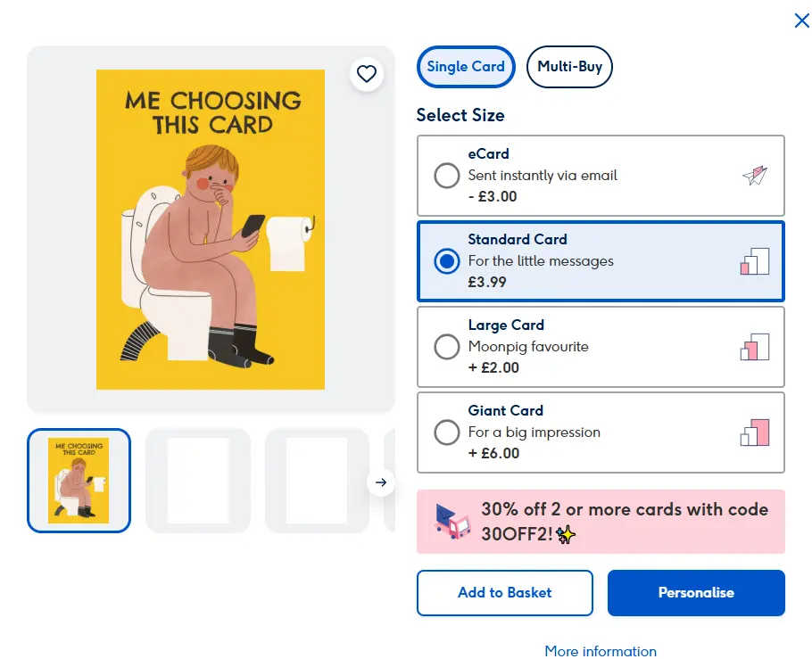Image resolution: width=812 pixels, height=659 pixels.
Task: Click the Standard Card size illustration icon
Action: coord(755,260)
